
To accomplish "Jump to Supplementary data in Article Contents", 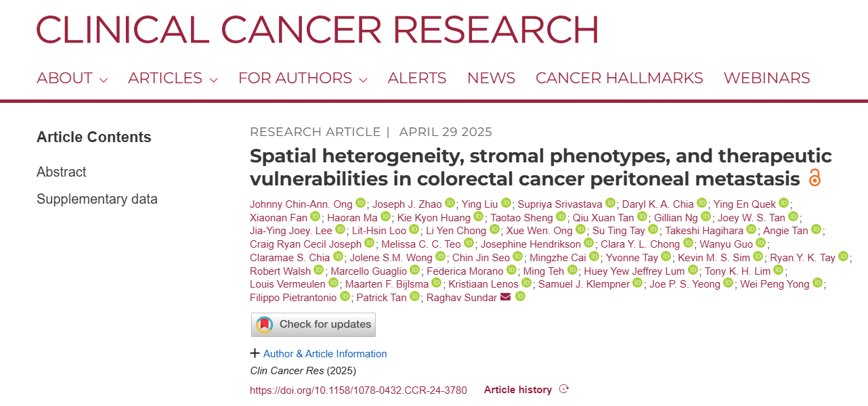I will point(97,199).
